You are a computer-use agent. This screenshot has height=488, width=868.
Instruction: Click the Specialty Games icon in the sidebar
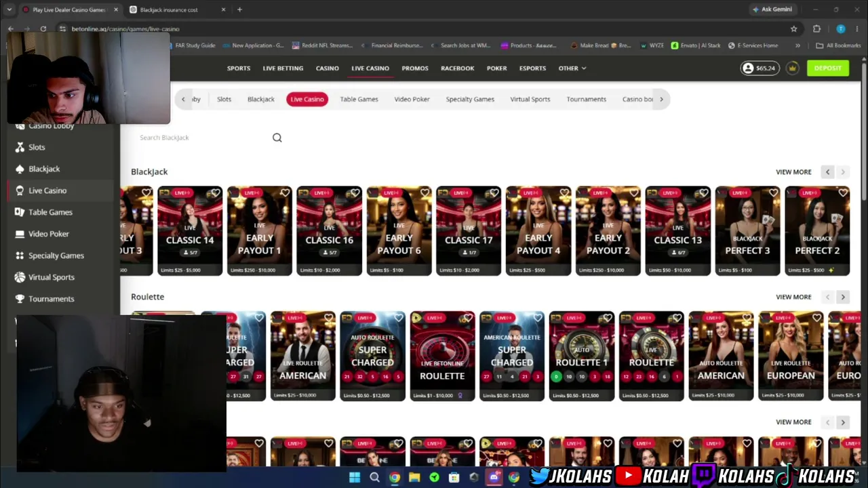[20, 256]
